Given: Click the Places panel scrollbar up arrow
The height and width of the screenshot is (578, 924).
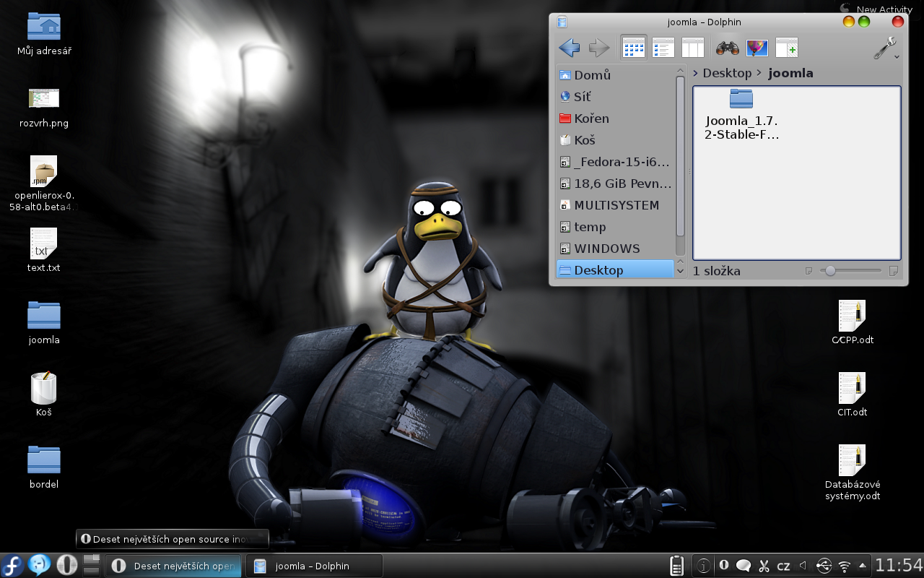Looking at the screenshot, I should click(680, 70).
